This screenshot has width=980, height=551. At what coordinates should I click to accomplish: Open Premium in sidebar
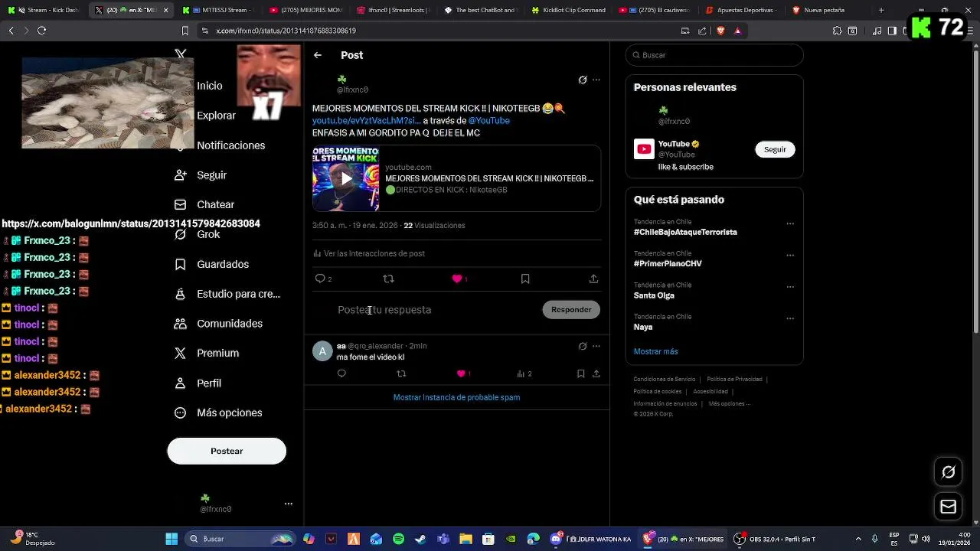coord(217,353)
